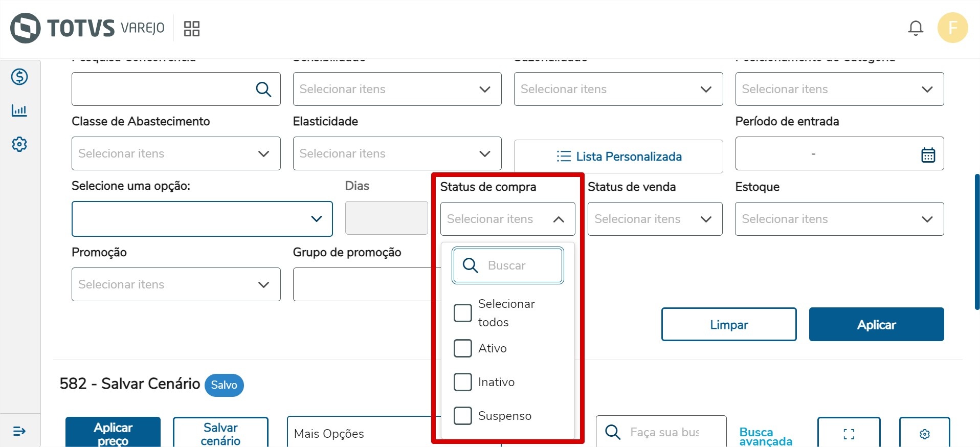Check the Selecionar todos checkbox
The height and width of the screenshot is (447, 980).
point(463,313)
